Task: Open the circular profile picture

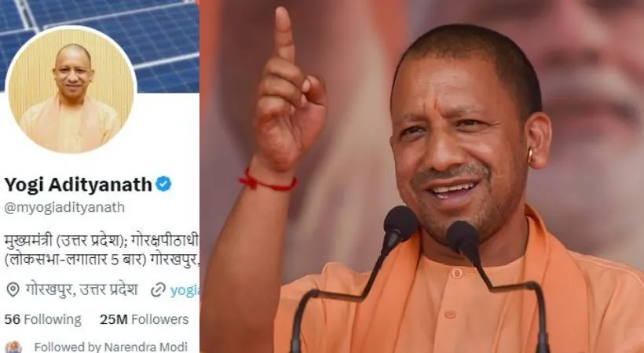Action: 73,89
